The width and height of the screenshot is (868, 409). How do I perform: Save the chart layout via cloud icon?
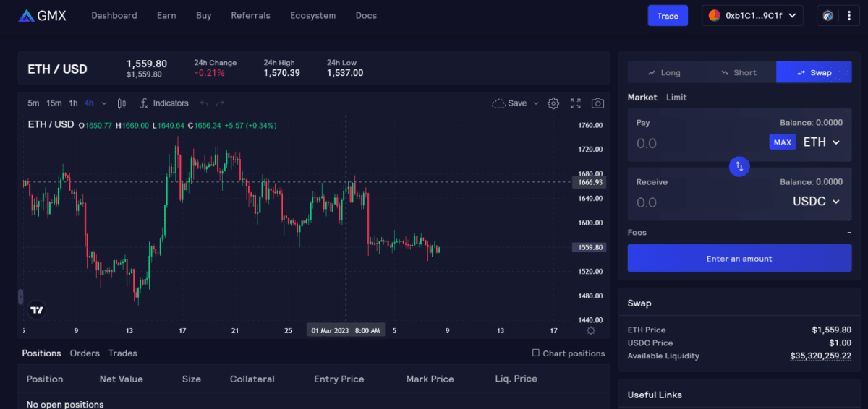click(509, 103)
